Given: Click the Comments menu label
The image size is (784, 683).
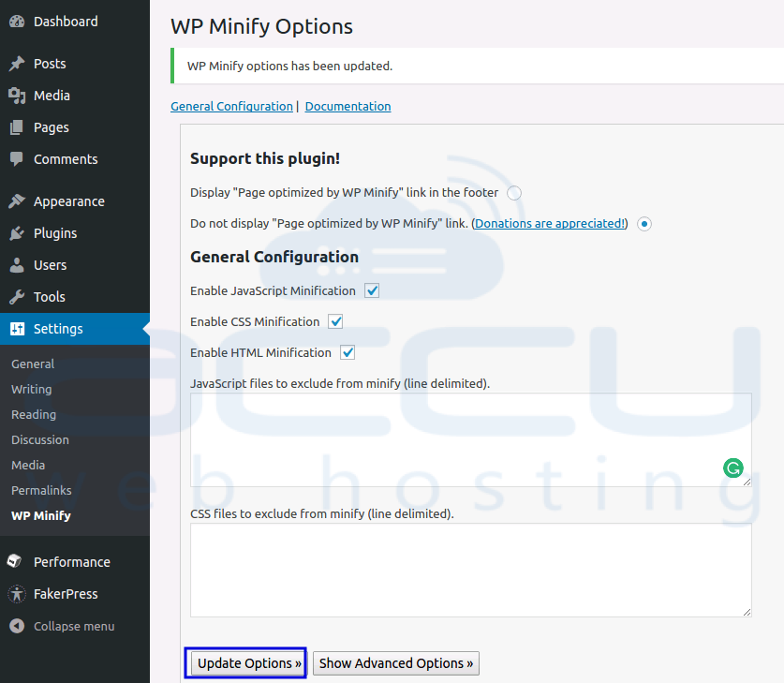Looking at the screenshot, I should [x=66, y=159].
